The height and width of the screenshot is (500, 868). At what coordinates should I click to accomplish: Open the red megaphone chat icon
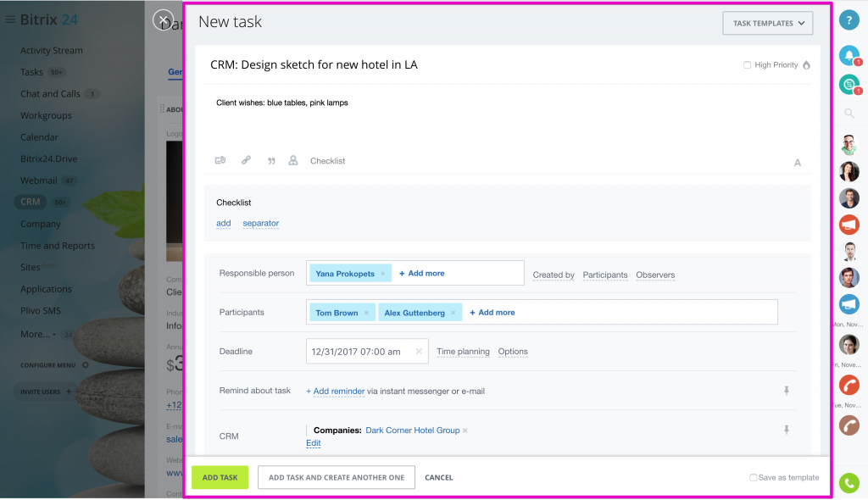849,225
